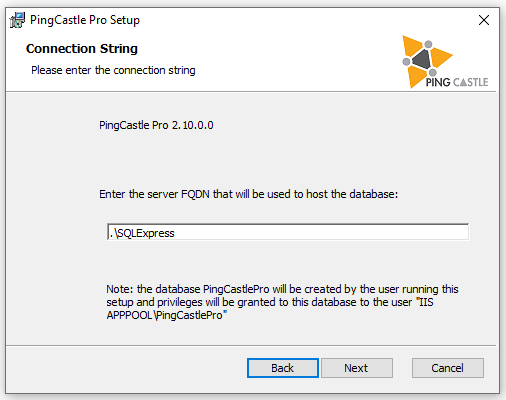
Task: Close the PingCastle Pro Setup window
Action: point(484,20)
